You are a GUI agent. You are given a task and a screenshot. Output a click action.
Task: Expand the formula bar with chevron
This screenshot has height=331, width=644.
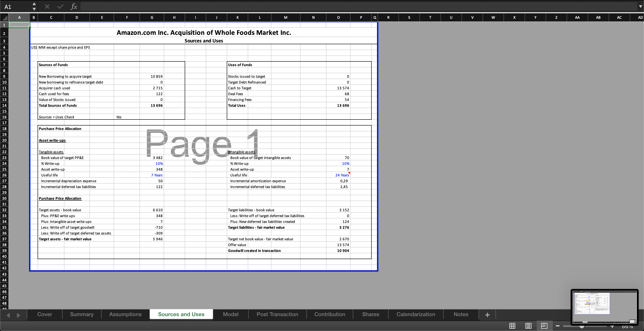tap(640, 7)
